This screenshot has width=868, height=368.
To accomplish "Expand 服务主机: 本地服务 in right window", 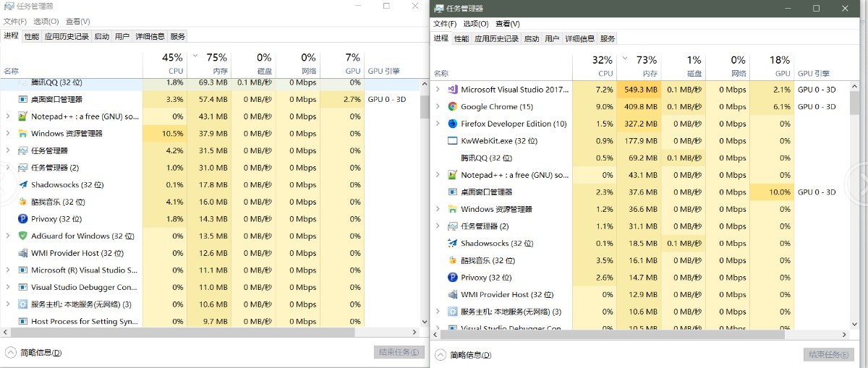I will 438,312.
